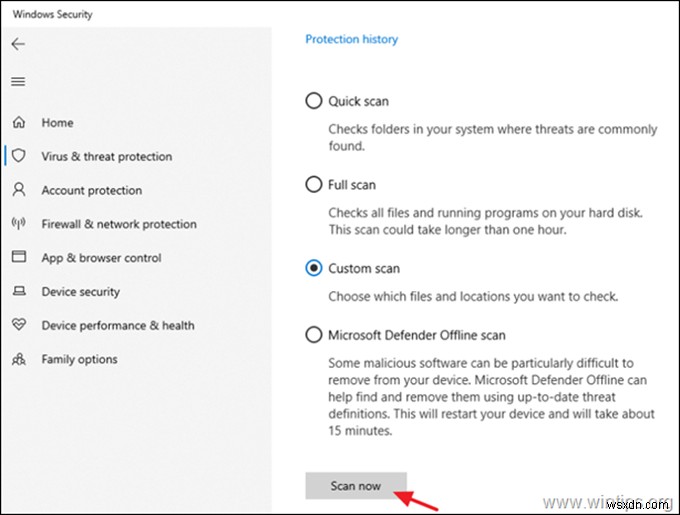The image size is (680, 515).
Task: Navigate to Family options section
Action: tap(79, 359)
